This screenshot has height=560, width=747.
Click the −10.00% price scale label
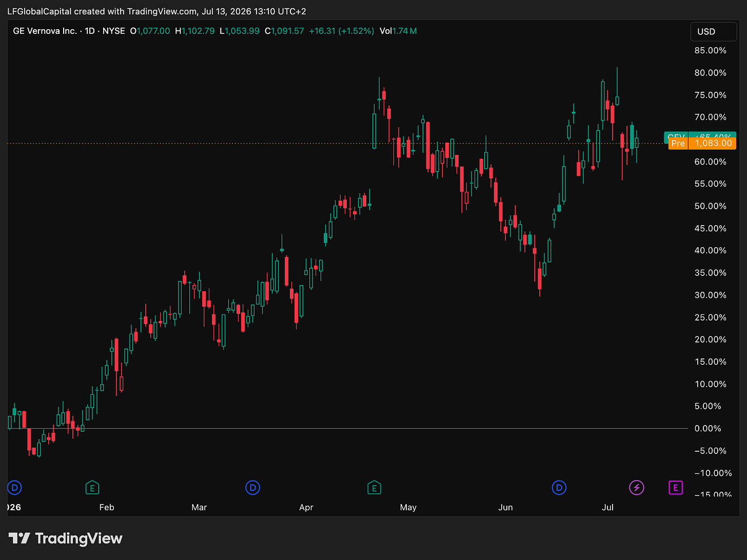(713, 473)
